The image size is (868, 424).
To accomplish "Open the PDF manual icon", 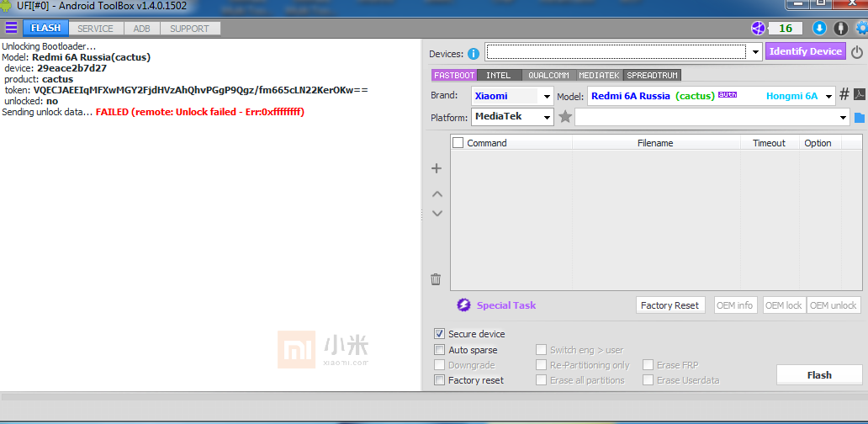I will pos(859,95).
